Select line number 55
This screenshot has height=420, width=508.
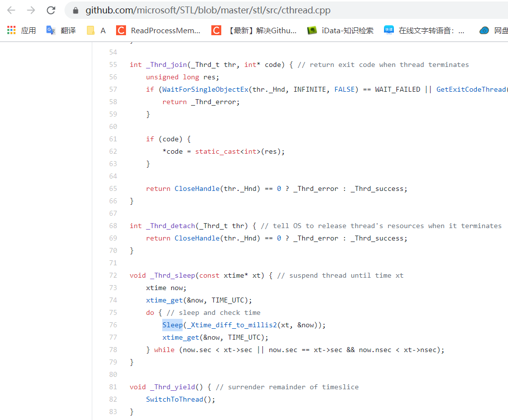113,64
